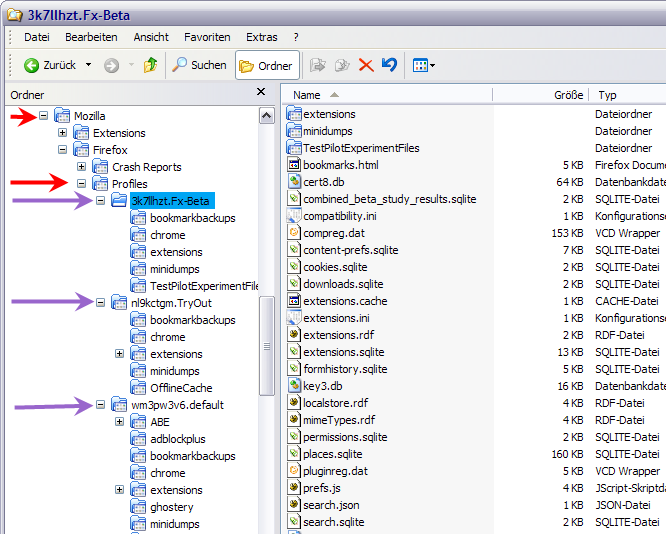666x534 pixels.
Task: Open the Favoriten menu
Action: pyautogui.click(x=207, y=37)
